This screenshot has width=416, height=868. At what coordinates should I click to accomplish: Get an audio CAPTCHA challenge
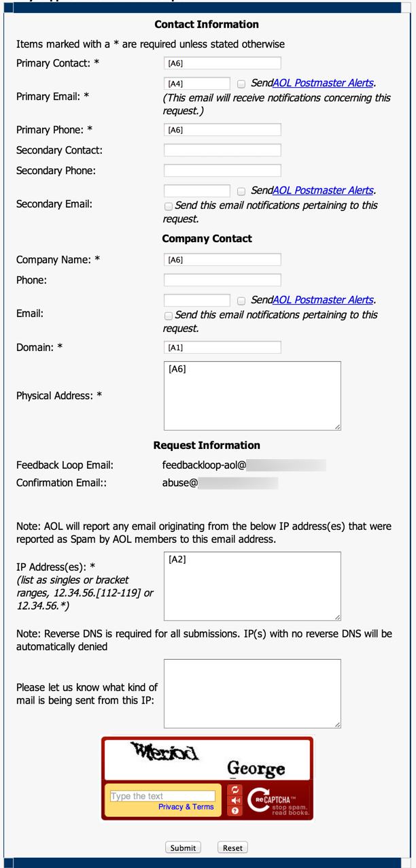(x=236, y=800)
